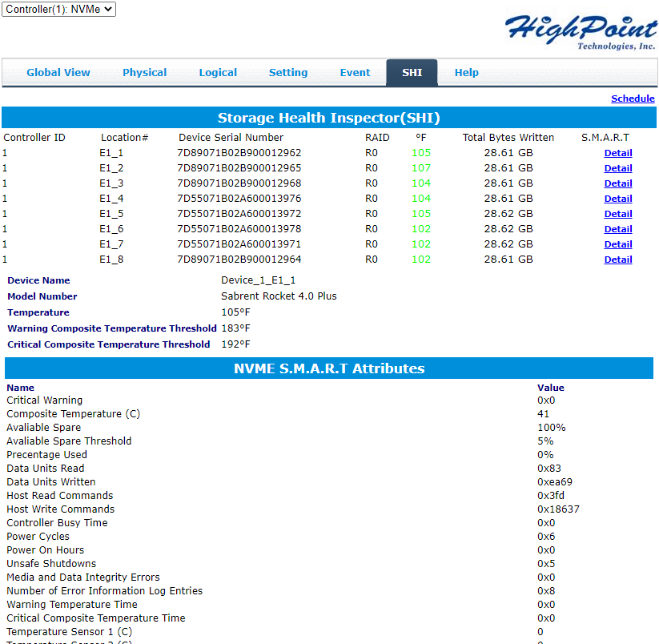Open the Physical tab
The width and height of the screenshot is (659, 644).
145,73
